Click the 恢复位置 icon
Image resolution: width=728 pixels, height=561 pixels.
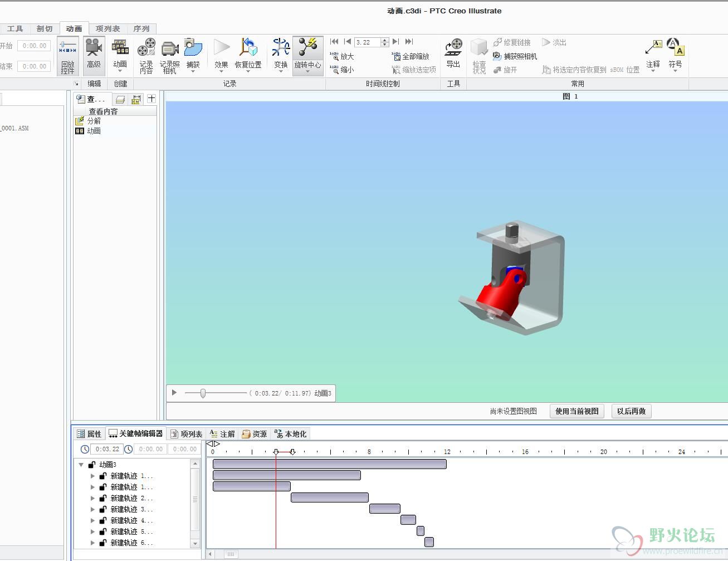[x=248, y=48]
